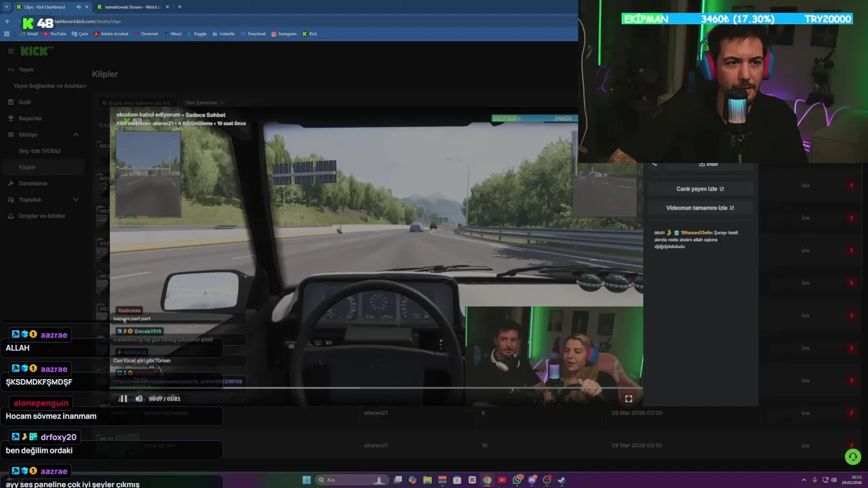
Task: Click the clip search input field
Action: click(x=139, y=103)
